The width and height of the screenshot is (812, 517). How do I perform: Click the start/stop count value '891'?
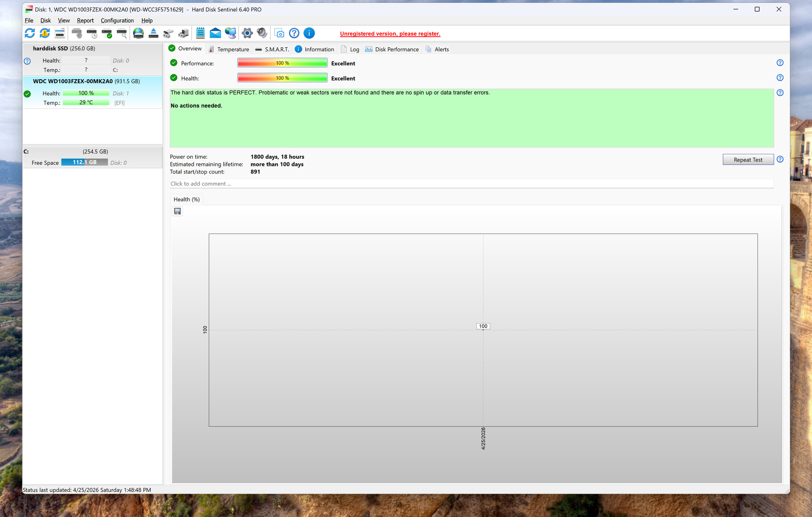point(255,172)
